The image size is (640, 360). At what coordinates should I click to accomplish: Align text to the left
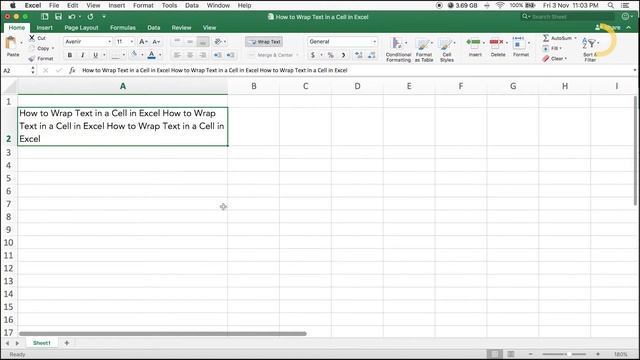point(177,55)
